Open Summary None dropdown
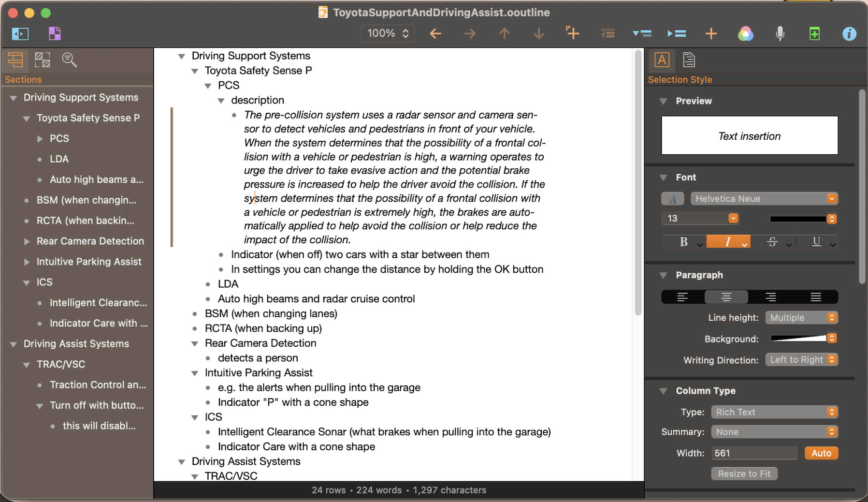 (x=774, y=432)
